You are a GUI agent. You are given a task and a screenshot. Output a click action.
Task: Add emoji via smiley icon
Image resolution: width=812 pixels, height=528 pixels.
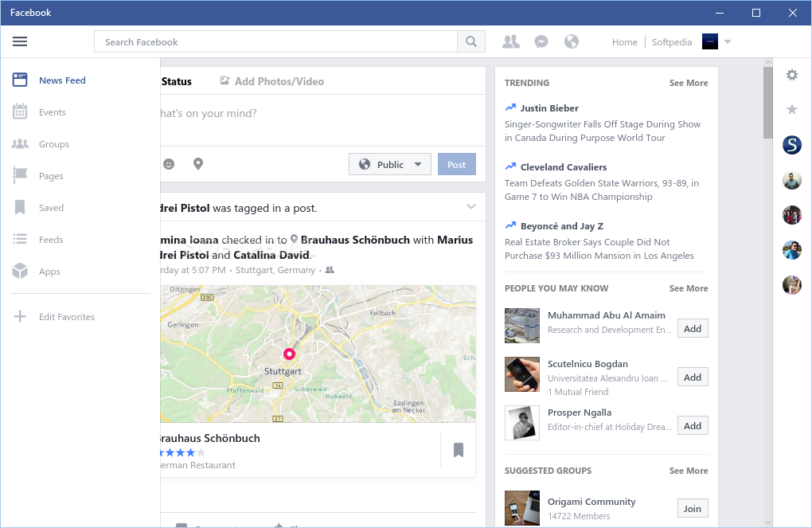[169, 164]
